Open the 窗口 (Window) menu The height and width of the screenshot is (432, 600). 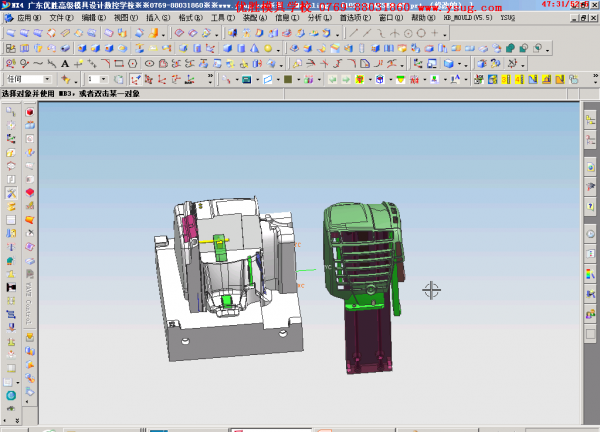pos(391,18)
